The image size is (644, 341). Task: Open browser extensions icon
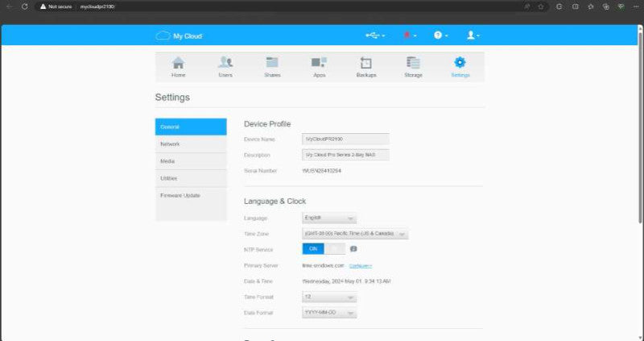(559, 6)
